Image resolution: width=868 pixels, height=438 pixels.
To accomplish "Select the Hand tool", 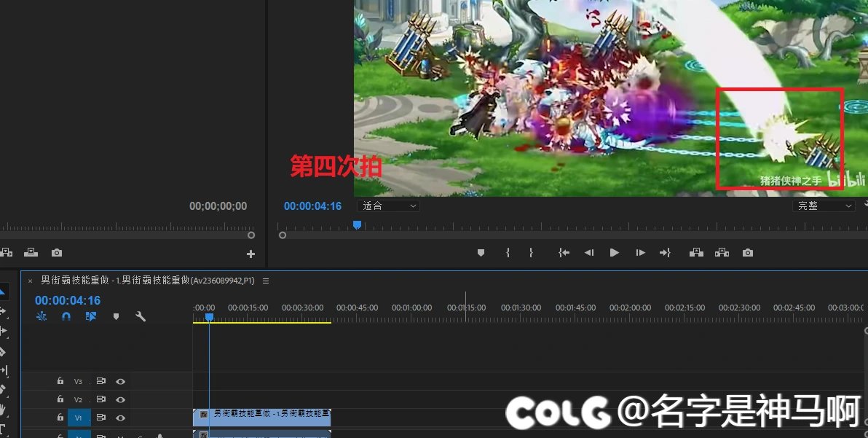I will tap(3, 410).
